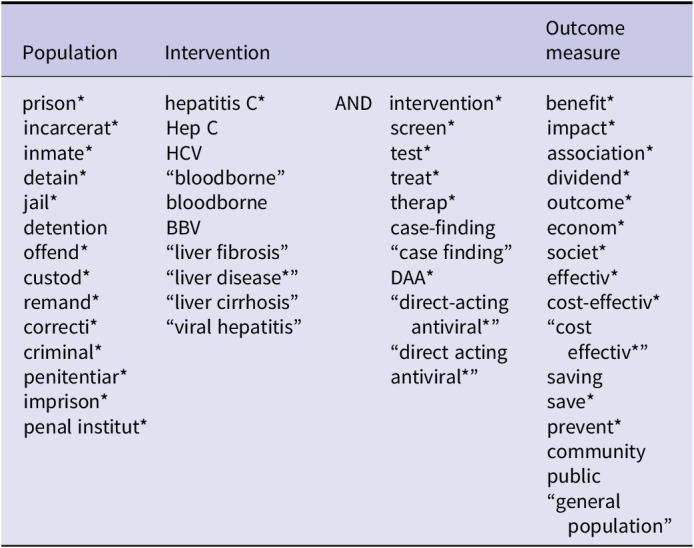
Task: Click the Population column header
Action: point(70,53)
